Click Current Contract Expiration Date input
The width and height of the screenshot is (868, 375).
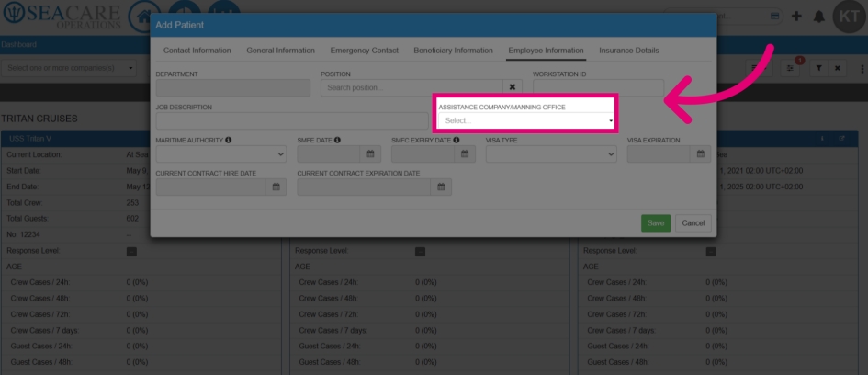(x=365, y=187)
